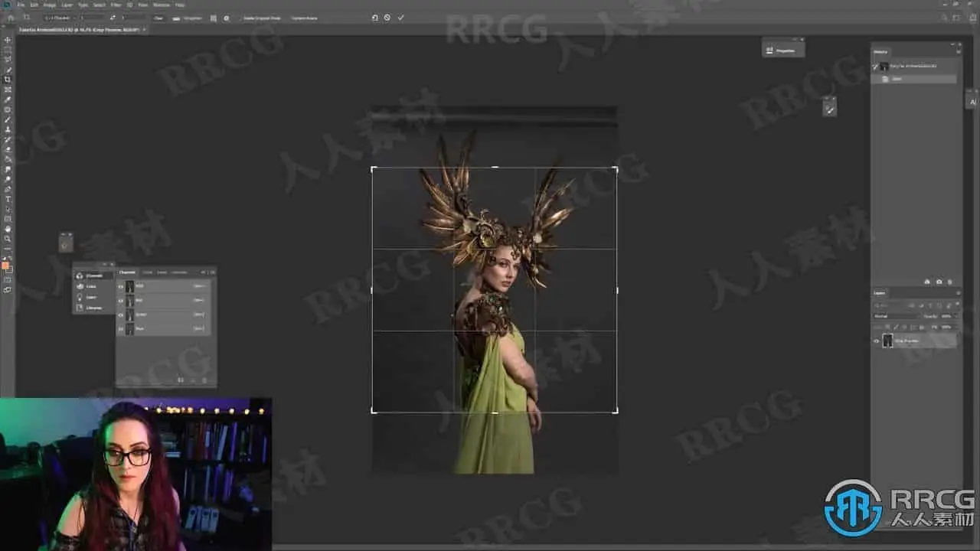Open the Filter menu
Viewport: 980px width, 551px height.
(x=116, y=5)
